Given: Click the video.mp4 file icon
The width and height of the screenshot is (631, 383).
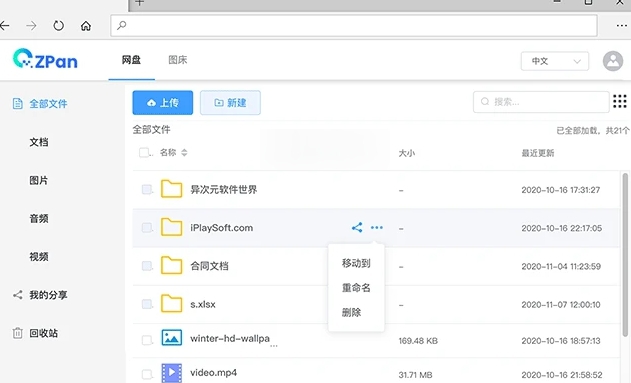Looking at the screenshot, I should tap(171, 373).
